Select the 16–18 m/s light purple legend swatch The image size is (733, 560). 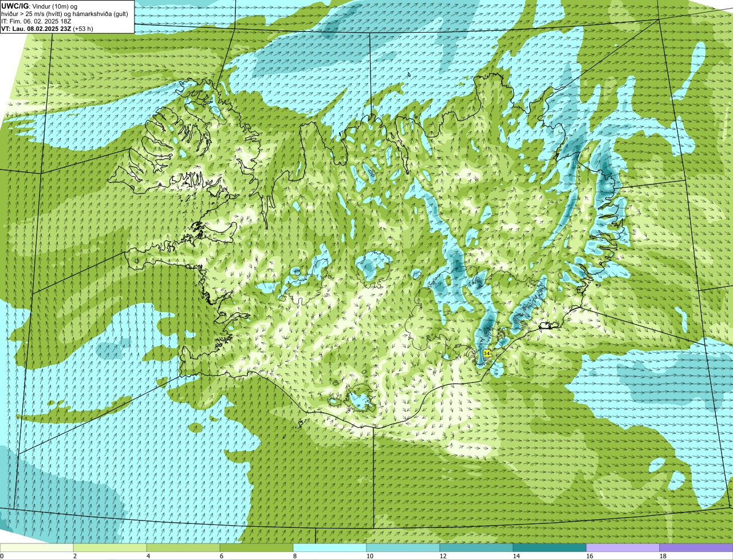tap(623, 548)
